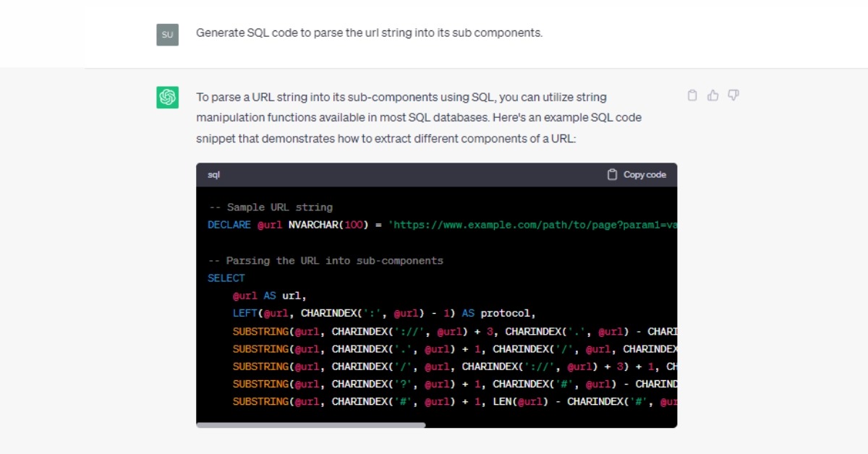The image size is (868, 454).
Task: Click the thumbs up icon on the response
Action: [x=713, y=95]
